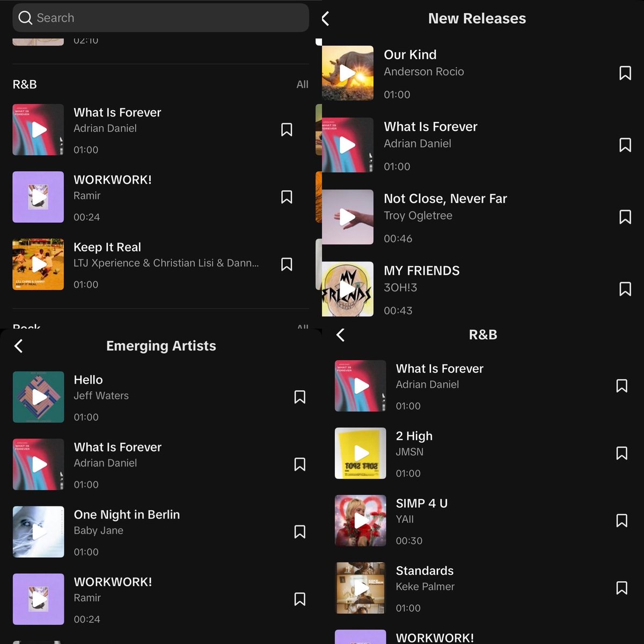Click the search magnifier icon
This screenshot has height=644, width=644.
[x=25, y=18]
